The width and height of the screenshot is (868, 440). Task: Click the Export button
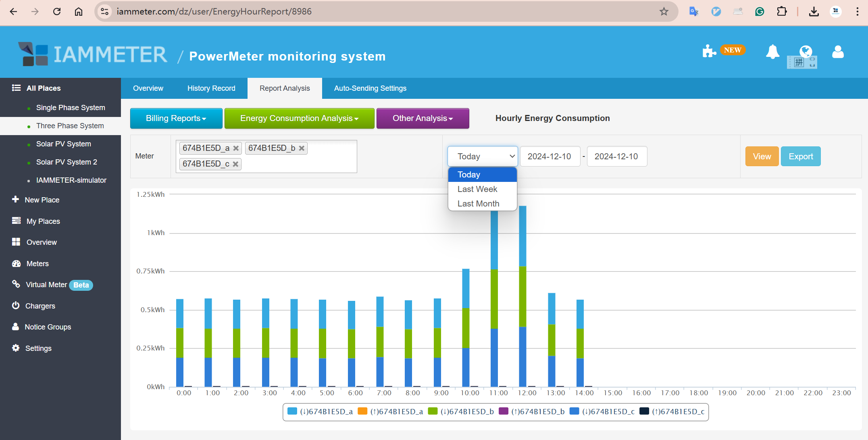pos(801,156)
